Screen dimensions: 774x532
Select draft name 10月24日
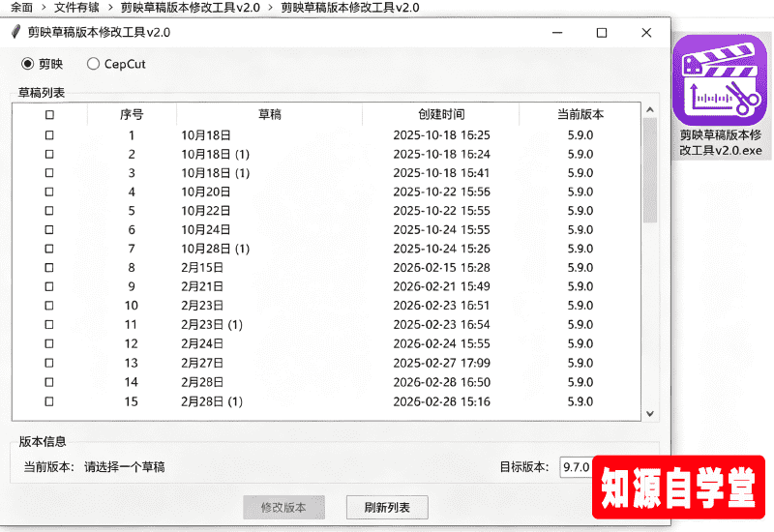click(x=206, y=229)
